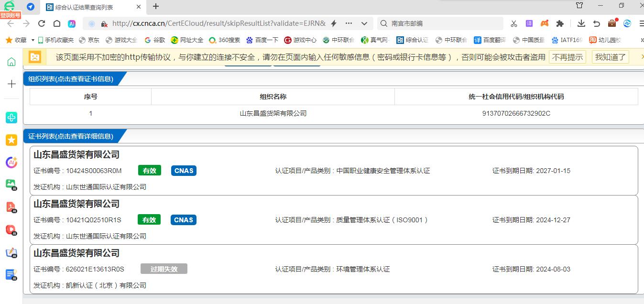This screenshot has height=304, width=644.
Task: Click the sidebar green home icon
Action: pyautogui.click(x=11, y=62)
